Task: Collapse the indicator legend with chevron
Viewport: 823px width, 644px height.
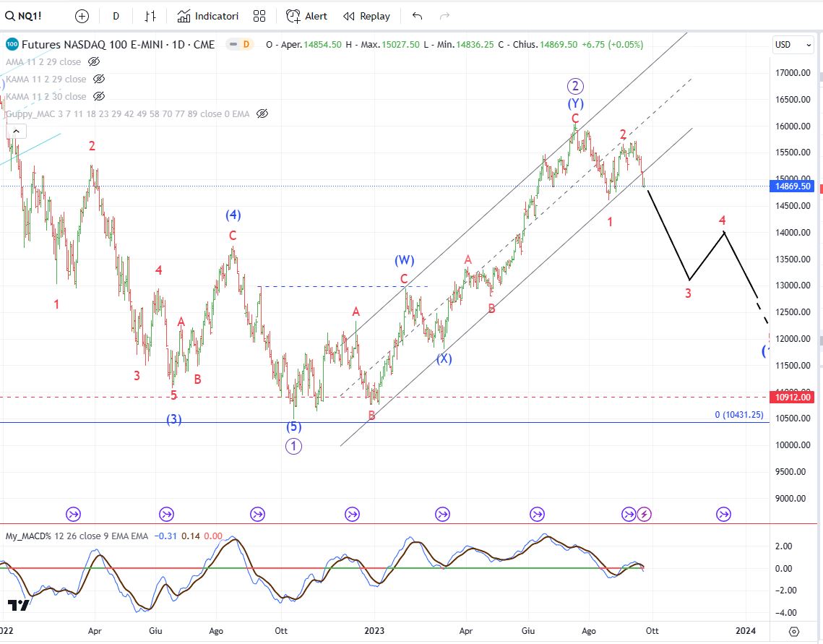Action: pyautogui.click(x=17, y=132)
